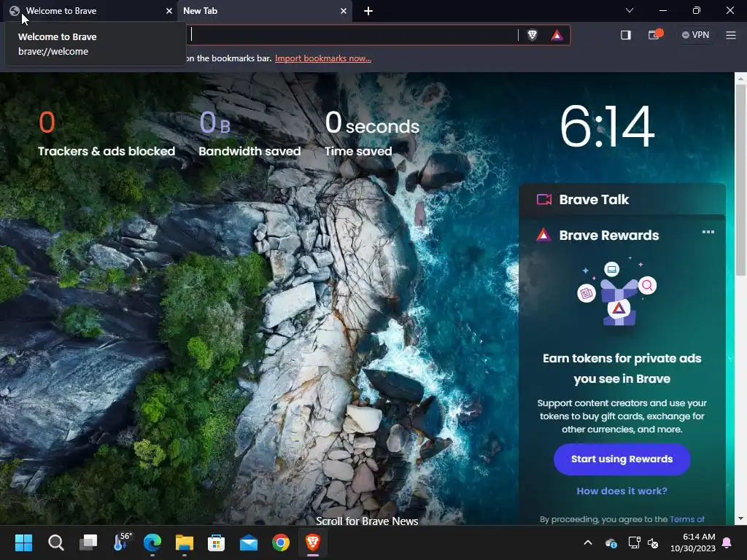This screenshot has width=747, height=560.
Task: Open the Windows Start menu
Action: pos(23,542)
